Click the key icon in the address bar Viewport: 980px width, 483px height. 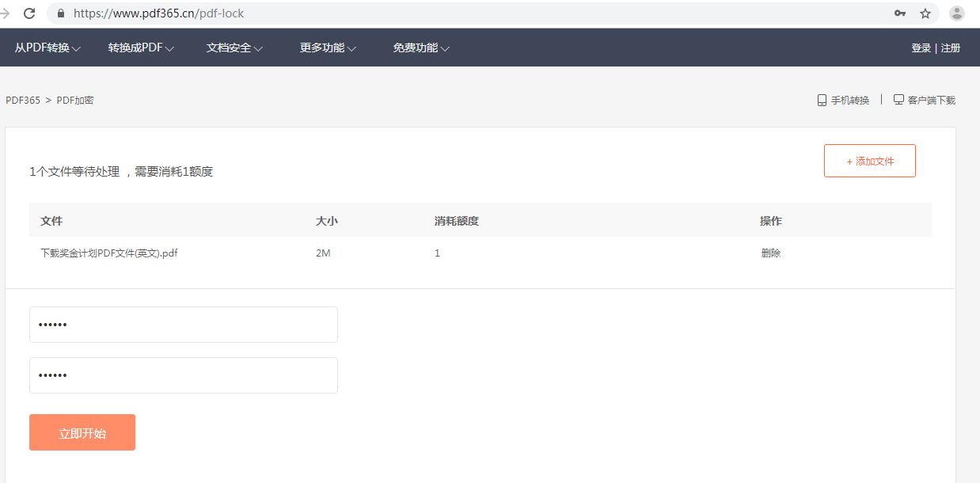point(899,13)
